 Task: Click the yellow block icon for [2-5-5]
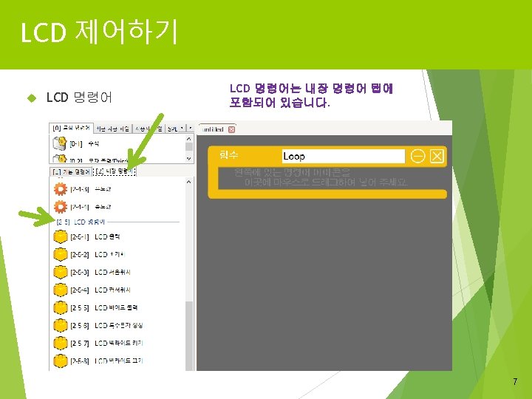point(61,307)
